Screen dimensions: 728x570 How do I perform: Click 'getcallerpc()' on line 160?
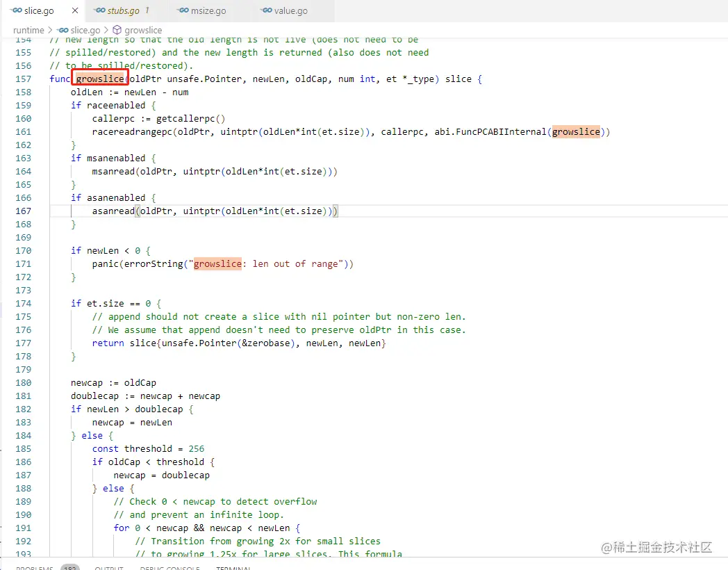[190, 119]
